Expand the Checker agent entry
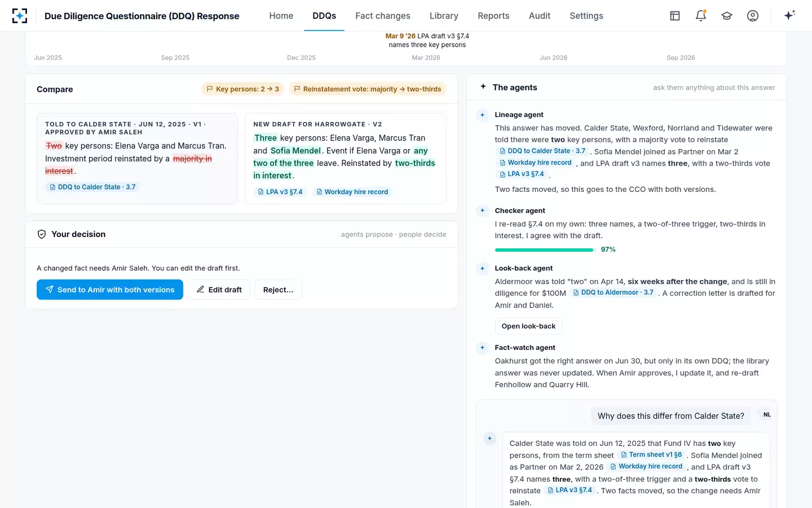 (482, 211)
